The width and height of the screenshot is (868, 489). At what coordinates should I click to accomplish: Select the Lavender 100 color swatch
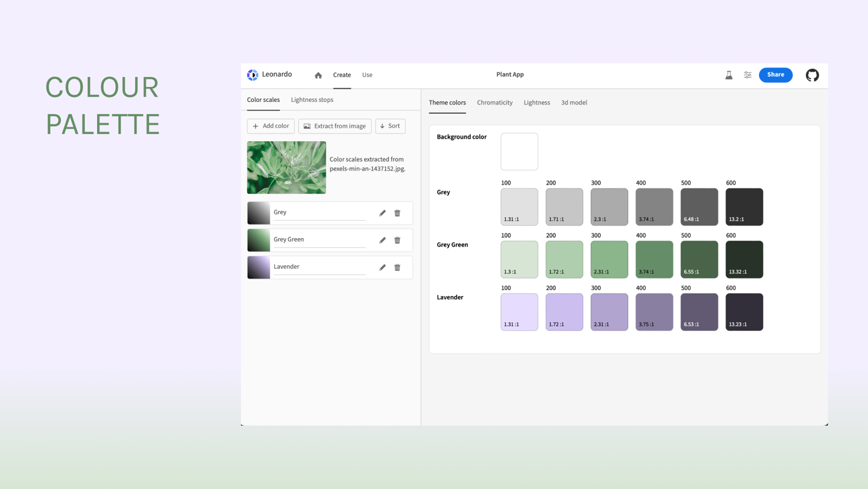(x=519, y=312)
